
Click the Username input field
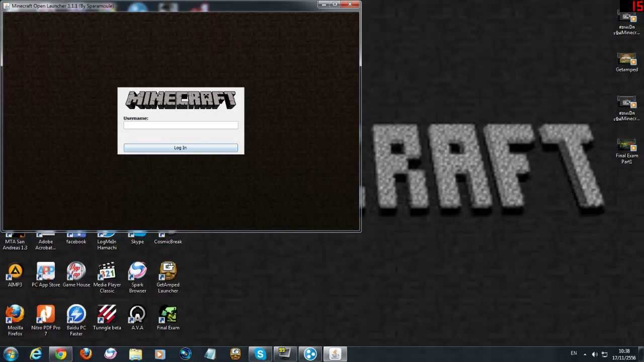(x=181, y=125)
